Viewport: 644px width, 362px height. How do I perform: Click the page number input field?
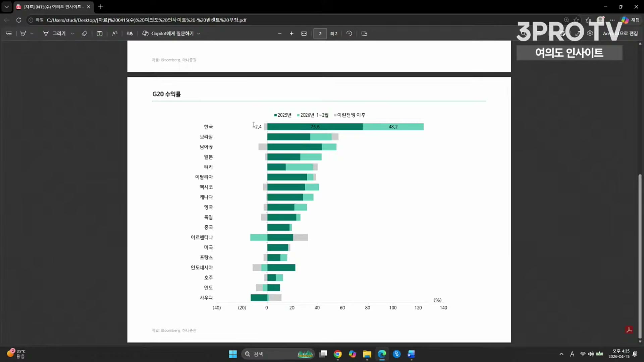point(320,34)
